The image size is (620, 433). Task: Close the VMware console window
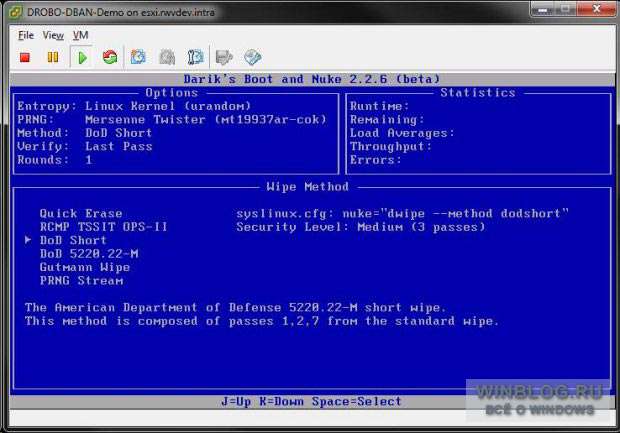click(596, 9)
